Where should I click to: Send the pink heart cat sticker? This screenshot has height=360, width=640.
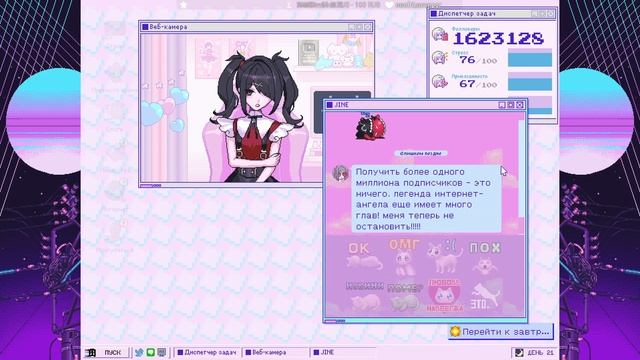[445, 296]
